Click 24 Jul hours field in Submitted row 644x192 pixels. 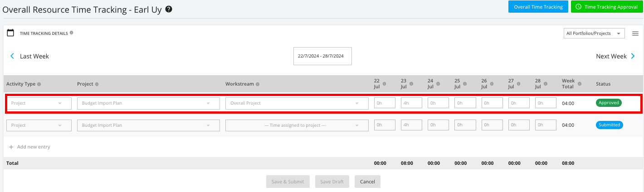(438, 125)
